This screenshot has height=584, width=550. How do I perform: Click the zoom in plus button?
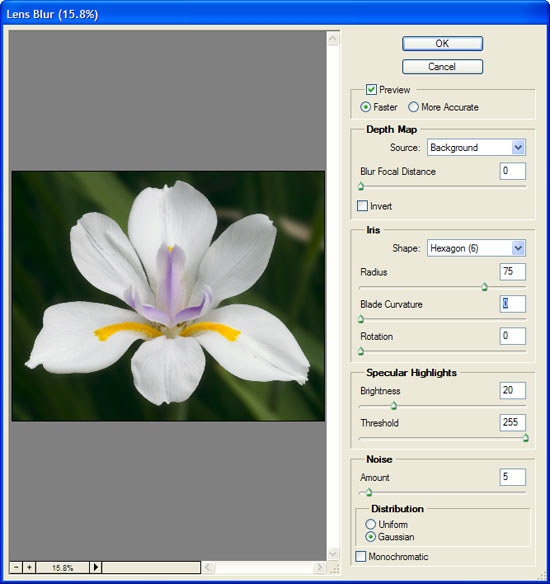click(29, 567)
